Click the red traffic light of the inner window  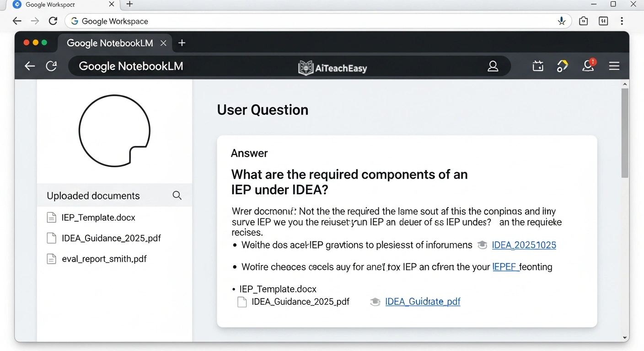[x=27, y=43]
